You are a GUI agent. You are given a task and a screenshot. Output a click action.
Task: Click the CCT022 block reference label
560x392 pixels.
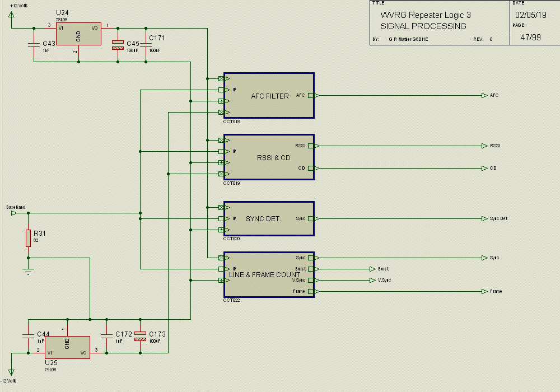(x=231, y=300)
